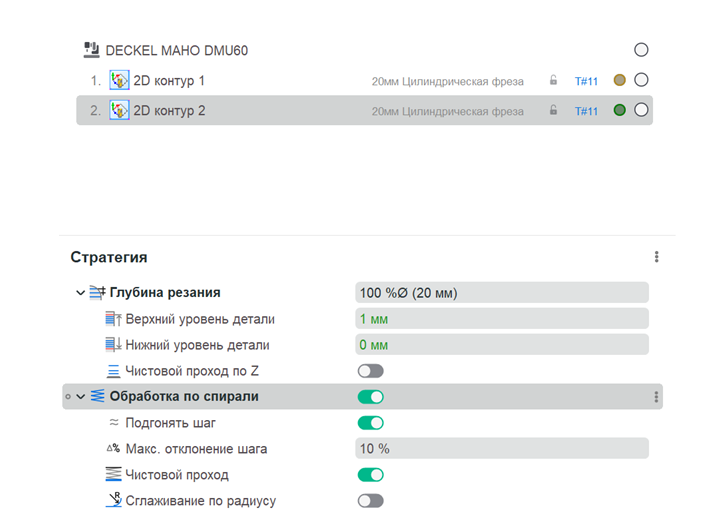The width and height of the screenshot is (720, 528).
Task: Click the lock icon in the 2D контур 1 row
Action: [553, 80]
